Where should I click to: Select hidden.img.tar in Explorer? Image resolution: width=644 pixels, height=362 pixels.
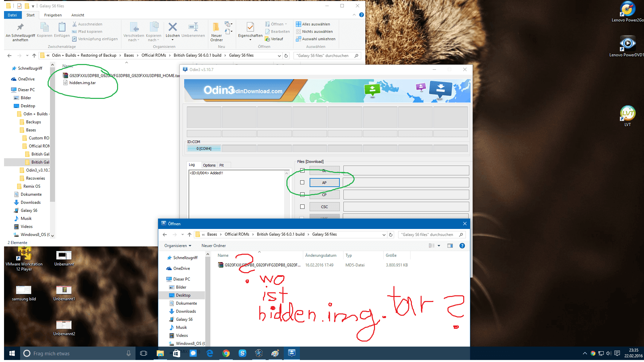click(x=83, y=83)
